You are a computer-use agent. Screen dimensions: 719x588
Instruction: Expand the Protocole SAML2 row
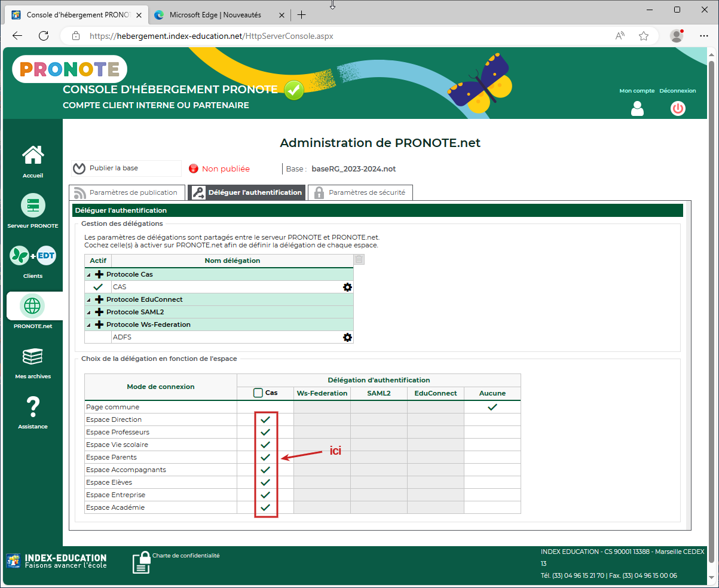[x=88, y=311]
